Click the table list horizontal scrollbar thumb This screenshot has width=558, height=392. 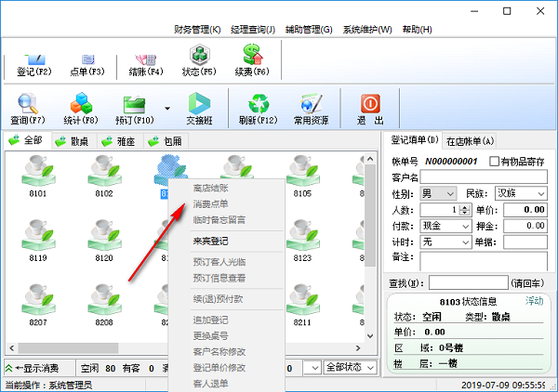pyautogui.click(x=68, y=348)
